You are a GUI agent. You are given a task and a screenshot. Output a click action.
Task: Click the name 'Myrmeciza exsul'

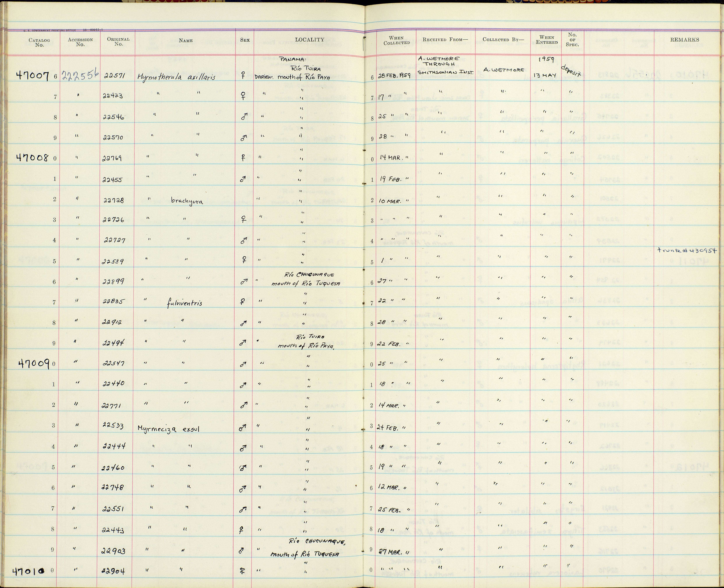(x=169, y=429)
